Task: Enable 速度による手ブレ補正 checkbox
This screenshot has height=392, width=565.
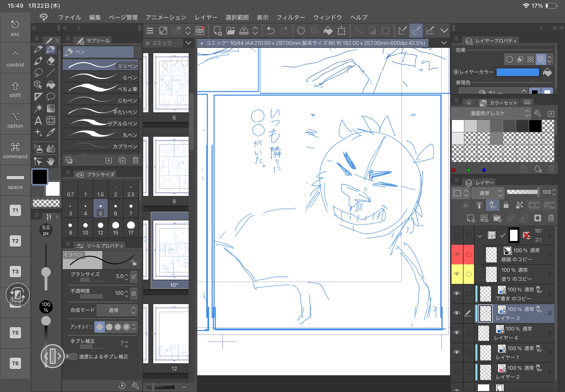Action: tap(74, 357)
